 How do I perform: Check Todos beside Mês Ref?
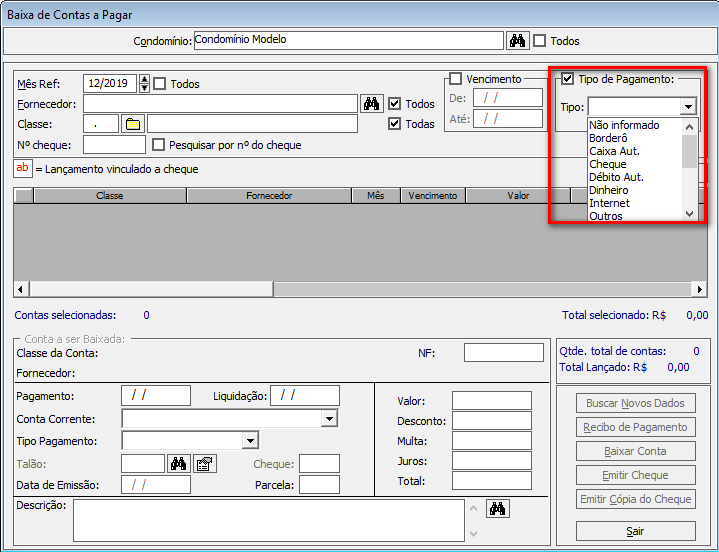tap(160, 84)
